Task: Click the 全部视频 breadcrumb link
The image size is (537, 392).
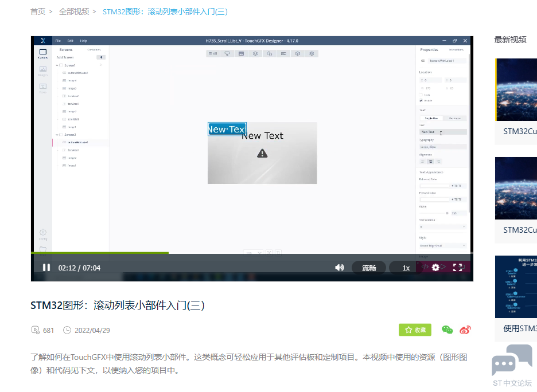Action: click(74, 11)
